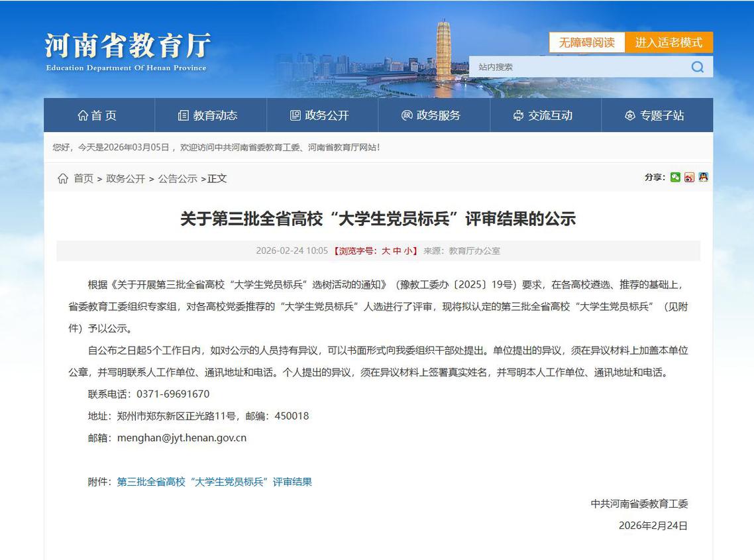Enable 无障碍阅读 accessibility mode
This screenshot has width=754, height=560.
pos(586,42)
